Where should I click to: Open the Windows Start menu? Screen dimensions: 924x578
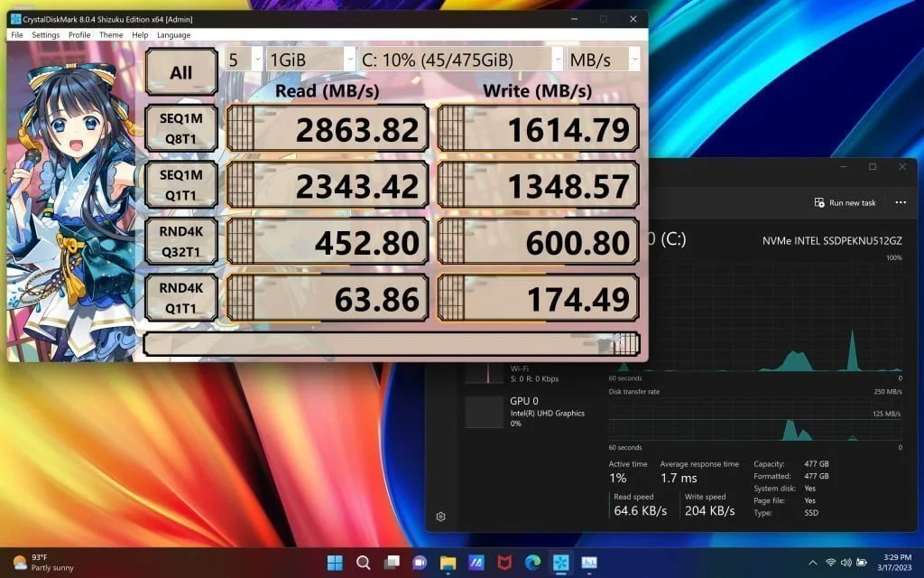point(335,563)
